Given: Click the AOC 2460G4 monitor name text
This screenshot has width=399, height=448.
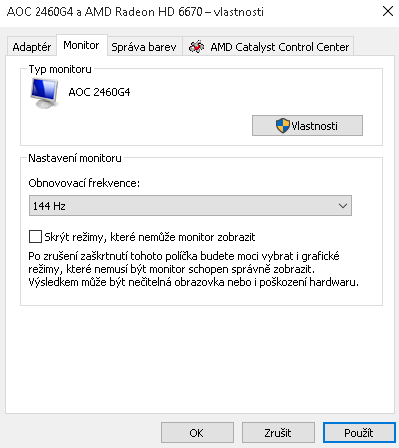Looking at the screenshot, I should point(99,92).
